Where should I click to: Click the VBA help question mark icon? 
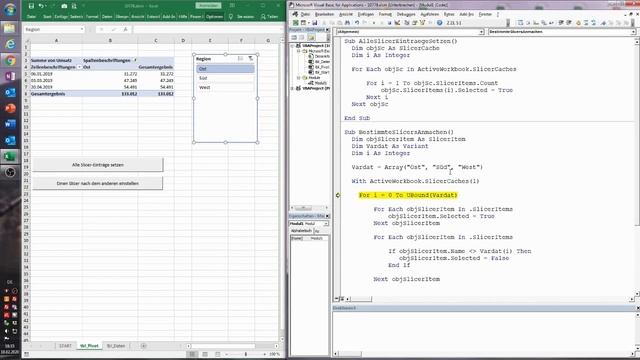[x=440, y=23]
